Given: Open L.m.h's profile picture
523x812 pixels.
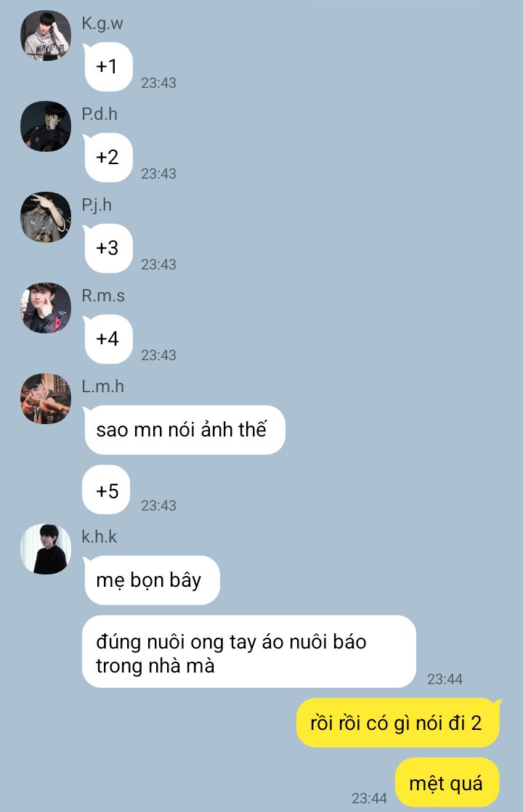Looking at the screenshot, I should pyautogui.click(x=46, y=398).
